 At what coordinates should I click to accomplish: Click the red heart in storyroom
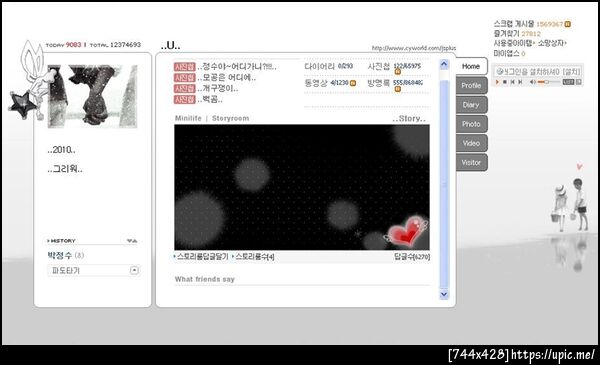[x=407, y=231]
